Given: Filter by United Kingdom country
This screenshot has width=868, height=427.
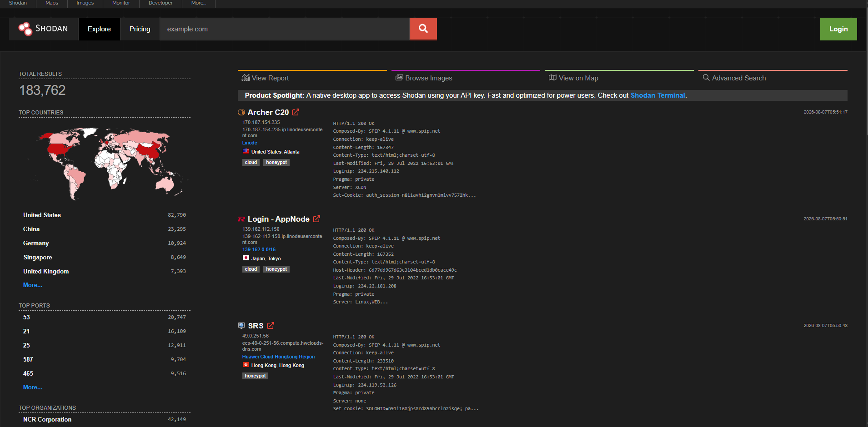Looking at the screenshot, I should [x=46, y=271].
